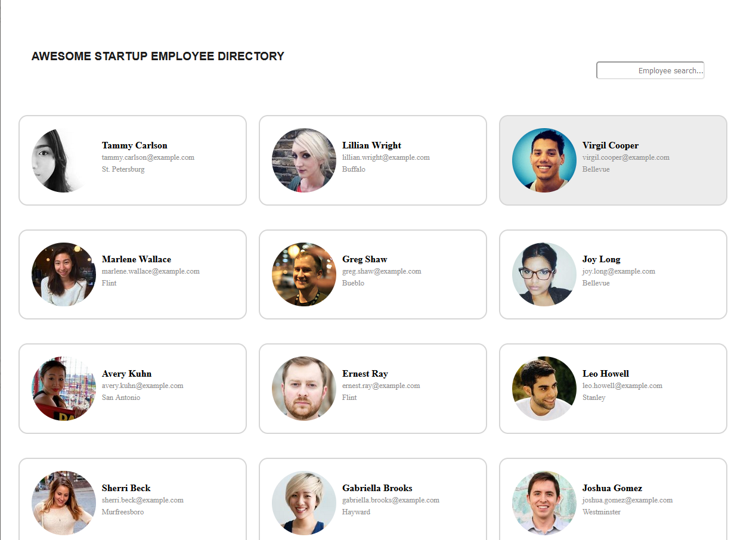Open Leo Howell's profile photo
This screenshot has width=756, height=540.
click(544, 389)
